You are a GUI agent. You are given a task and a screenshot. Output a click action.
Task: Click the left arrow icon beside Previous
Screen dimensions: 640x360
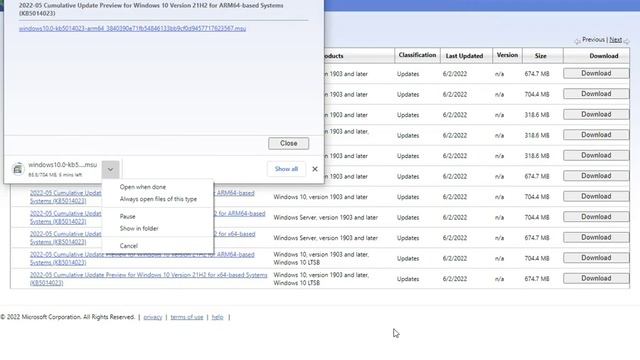(x=577, y=41)
